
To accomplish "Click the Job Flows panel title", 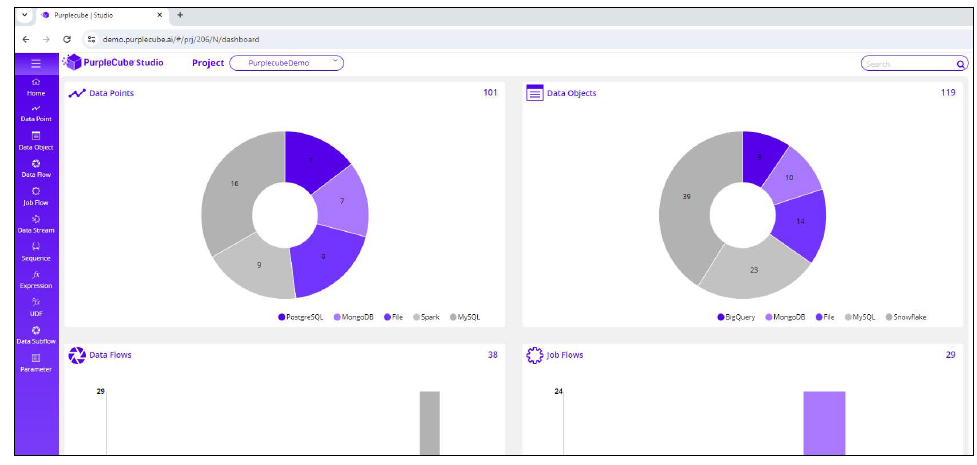I will point(565,355).
